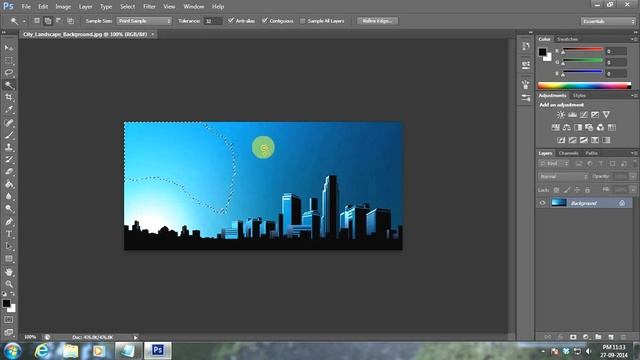Choose the Add to selection mode button
This screenshot has height=360, width=640.
[x=48, y=20]
